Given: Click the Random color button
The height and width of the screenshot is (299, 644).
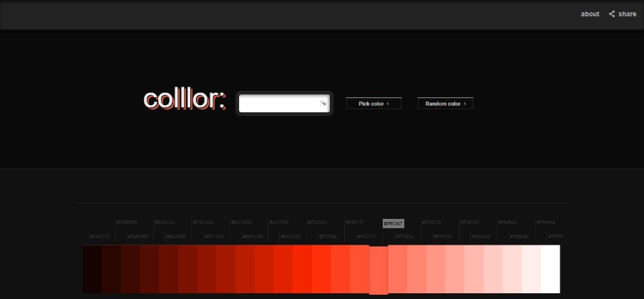Looking at the screenshot, I should pyautogui.click(x=445, y=104).
